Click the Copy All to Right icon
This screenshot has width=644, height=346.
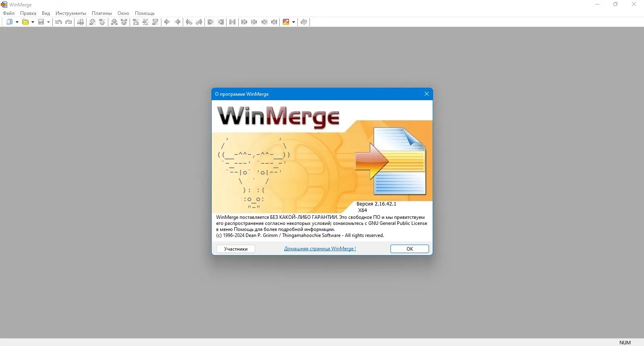point(210,22)
